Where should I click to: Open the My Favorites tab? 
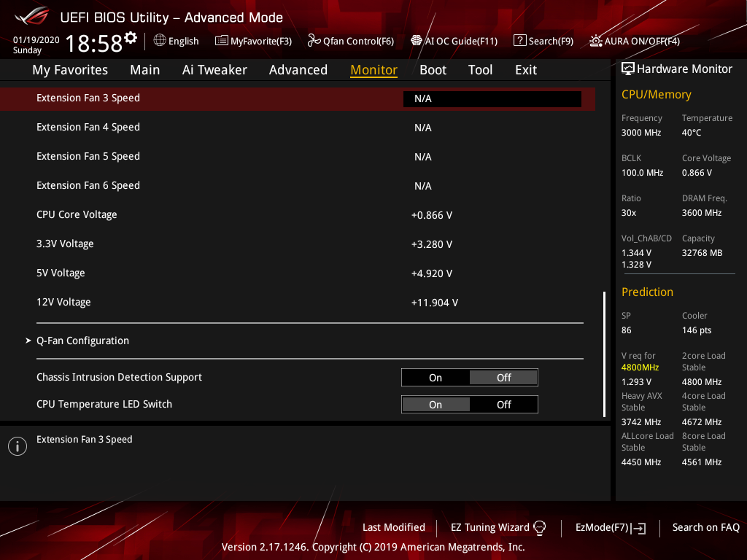[70, 70]
